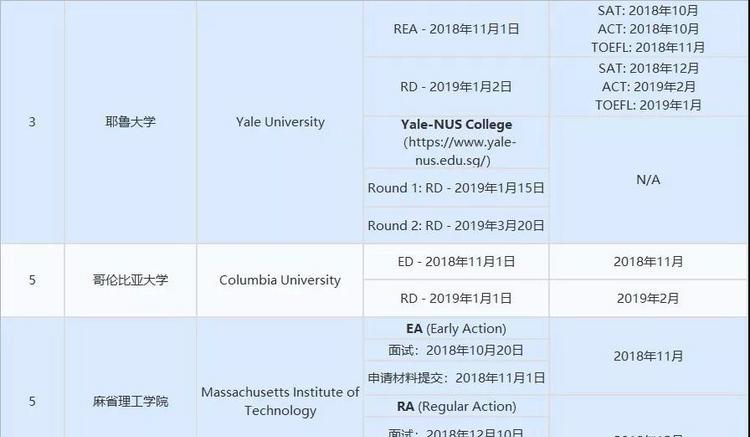
Task: Click the Columbia University name cell
Action: [x=280, y=280]
